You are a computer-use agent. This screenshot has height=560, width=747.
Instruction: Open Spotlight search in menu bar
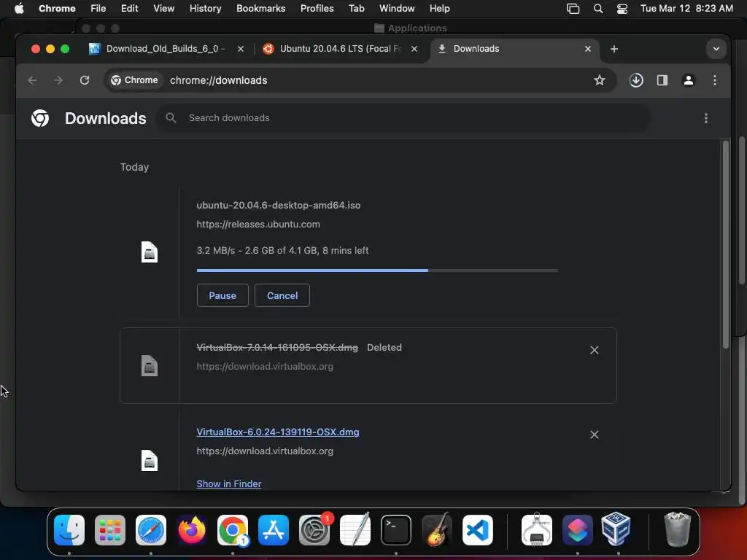[598, 9]
